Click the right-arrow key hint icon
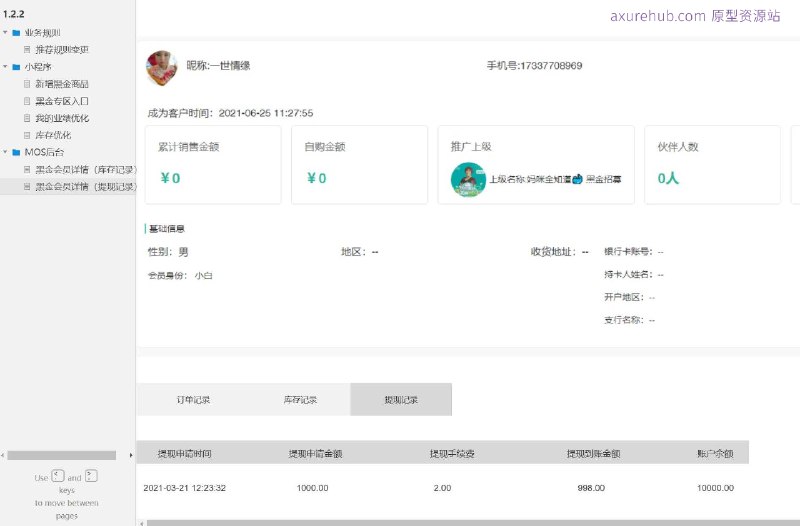 point(91,476)
